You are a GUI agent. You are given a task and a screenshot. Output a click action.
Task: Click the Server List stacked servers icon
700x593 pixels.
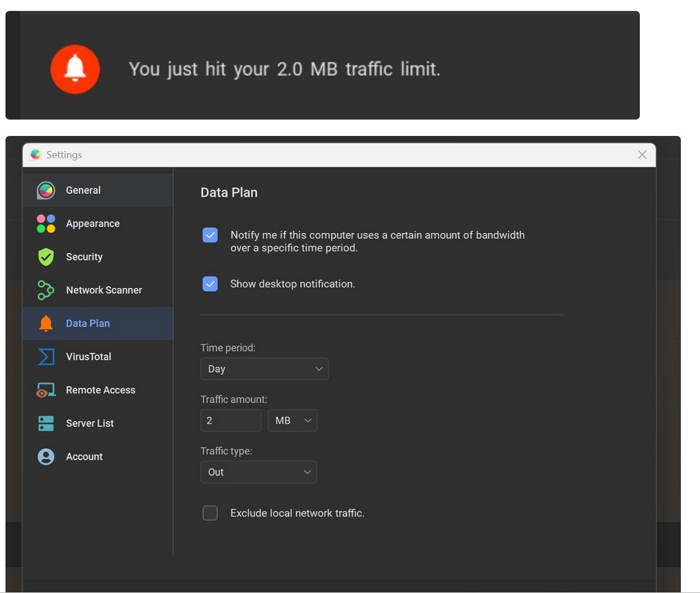click(x=46, y=424)
